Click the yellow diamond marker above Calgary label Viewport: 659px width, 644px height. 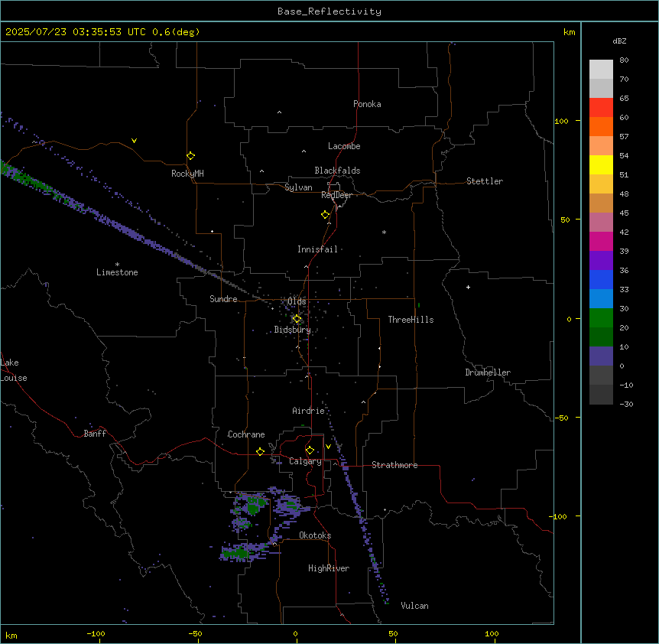tap(310, 450)
